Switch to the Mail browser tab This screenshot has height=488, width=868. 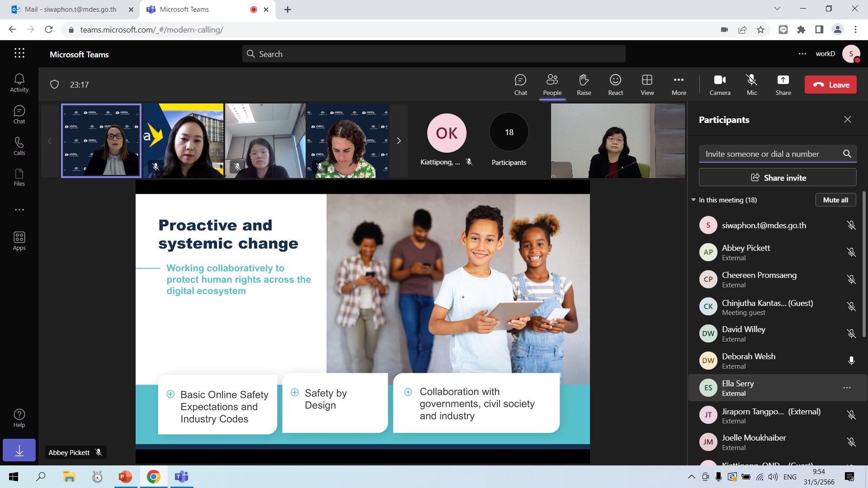tap(70, 9)
